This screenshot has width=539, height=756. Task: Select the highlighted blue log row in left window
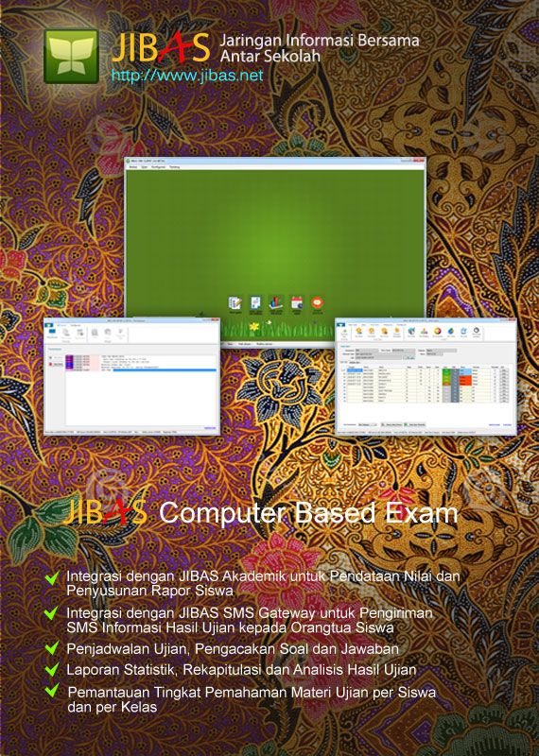coord(141,370)
